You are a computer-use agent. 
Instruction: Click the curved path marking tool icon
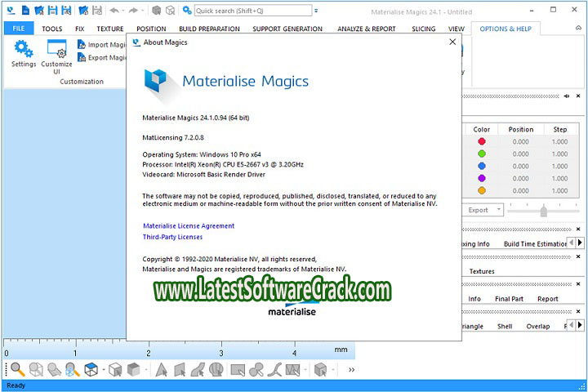click(x=275, y=369)
